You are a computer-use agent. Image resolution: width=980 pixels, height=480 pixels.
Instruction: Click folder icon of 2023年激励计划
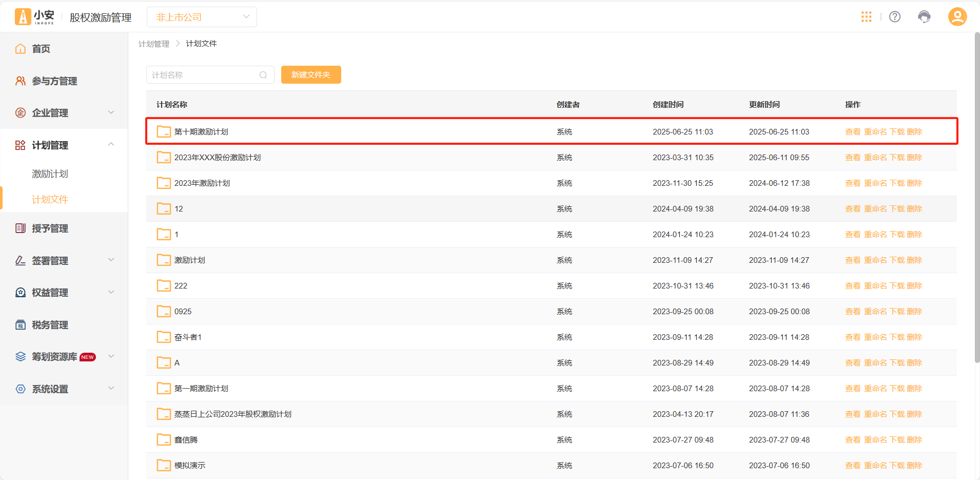[164, 183]
